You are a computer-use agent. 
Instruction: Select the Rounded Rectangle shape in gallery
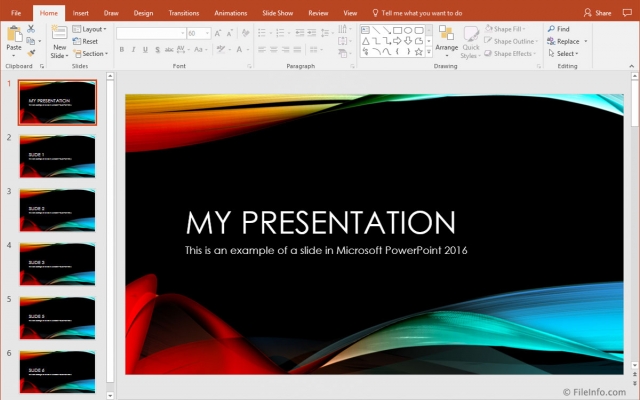click(418, 30)
